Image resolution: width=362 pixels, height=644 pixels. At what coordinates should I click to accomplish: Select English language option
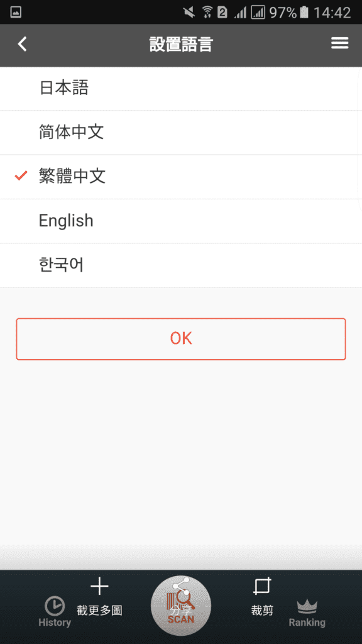[181, 221]
